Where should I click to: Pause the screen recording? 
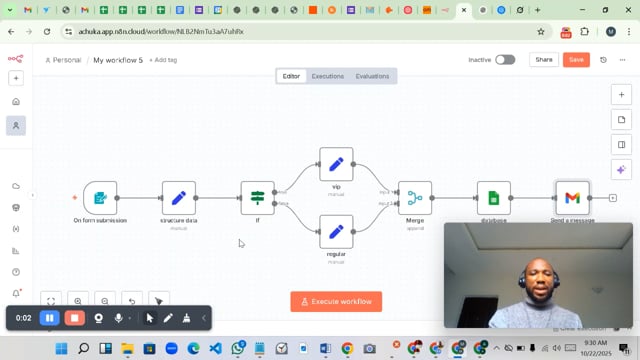pyautogui.click(x=49, y=318)
